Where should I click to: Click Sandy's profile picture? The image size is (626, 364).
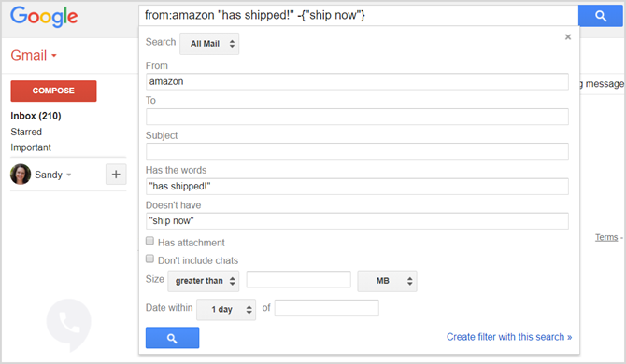coord(21,175)
